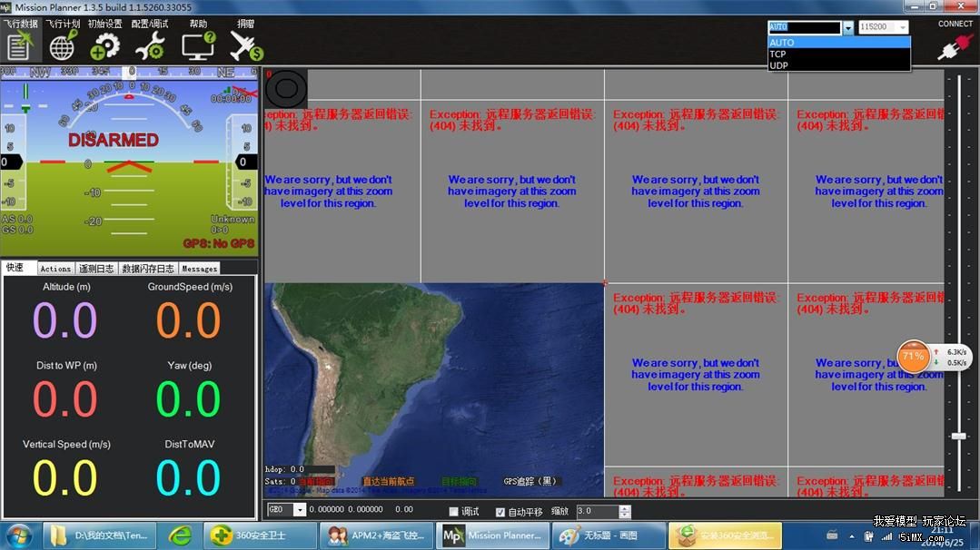The image size is (980, 550).
Task: Click the Dist to WP (m) value
Action: [65, 399]
